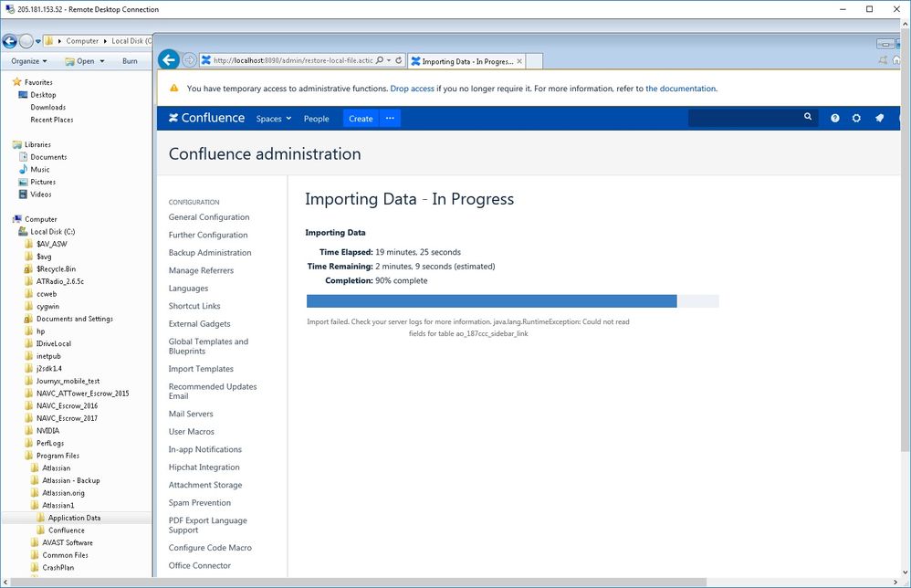Open Backup Administration

(210, 253)
